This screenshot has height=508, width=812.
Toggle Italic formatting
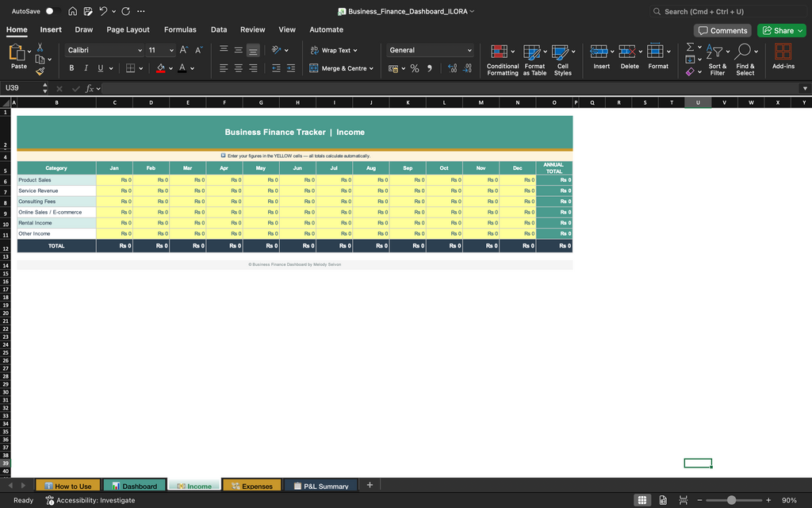[86, 68]
